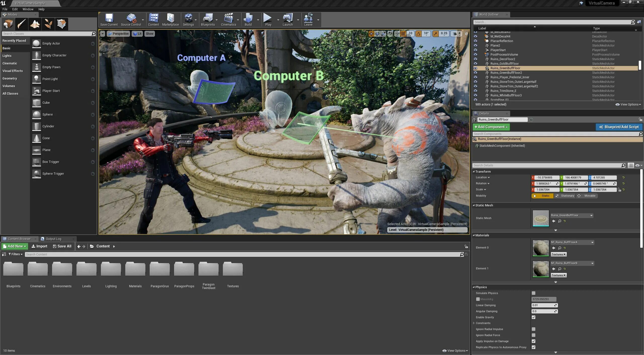Enable the Simulate Physics checkbox
This screenshot has height=355, width=644.
[x=534, y=293]
